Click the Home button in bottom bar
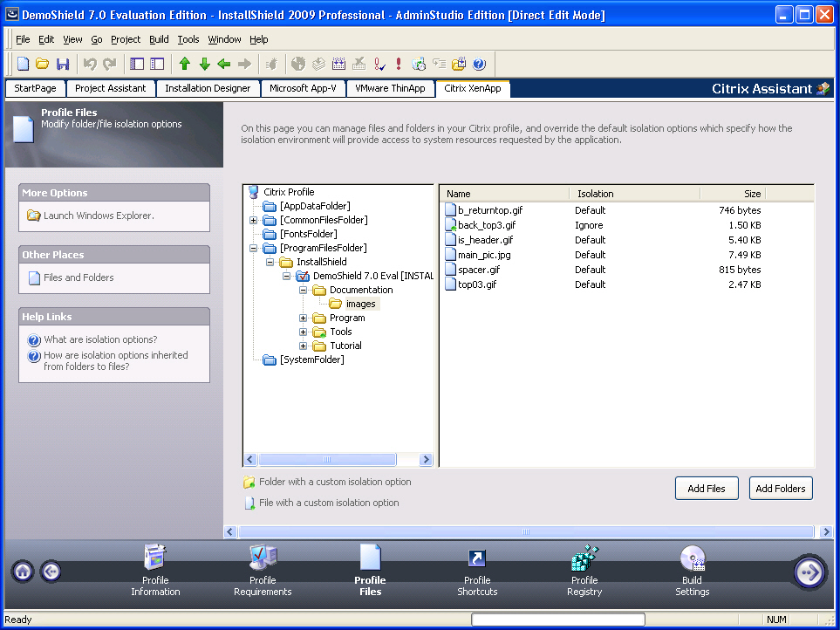The image size is (840, 630). [23, 572]
